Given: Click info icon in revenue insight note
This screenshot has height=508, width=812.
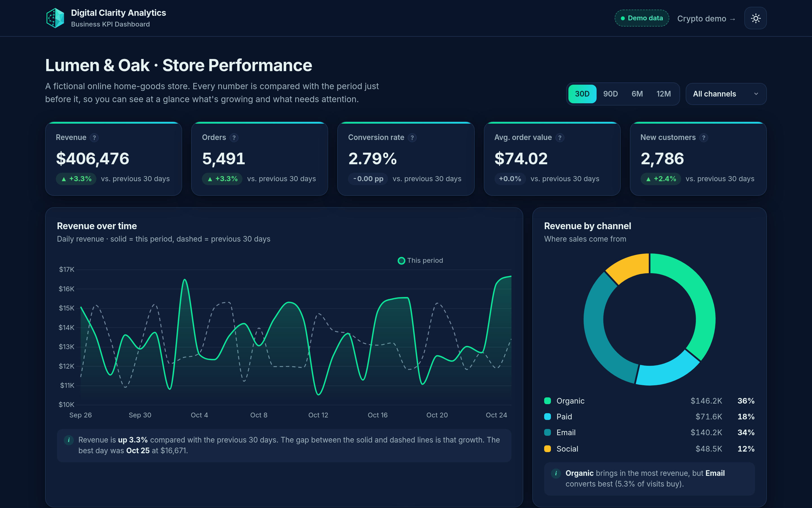Looking at the screenshot, I should click(69, 440).
